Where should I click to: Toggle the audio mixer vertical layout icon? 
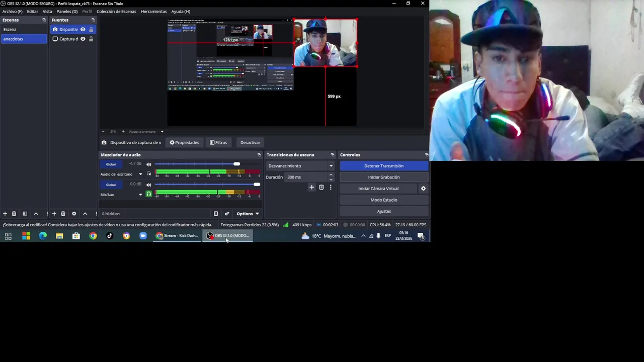click(x=216, y=214)
